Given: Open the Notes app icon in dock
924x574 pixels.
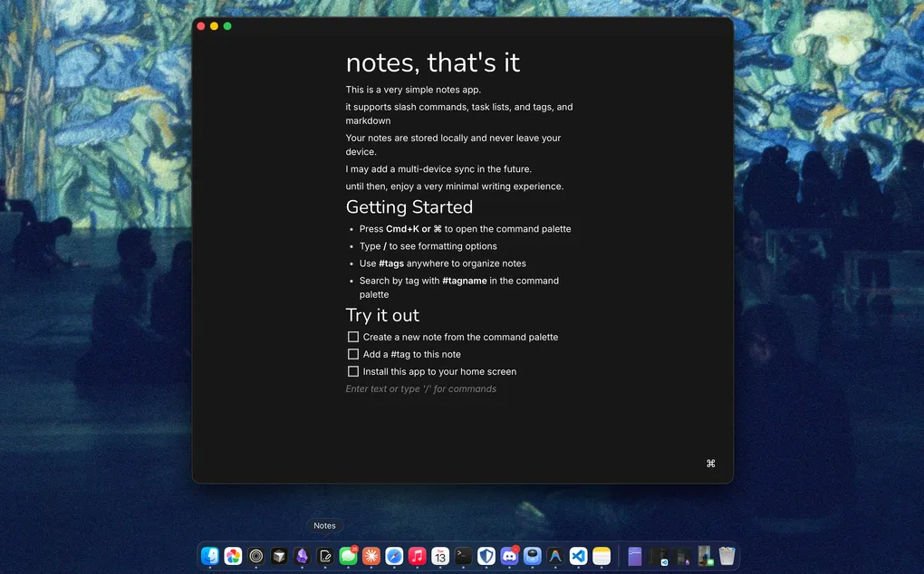Looking at the screenshot, I should point(325,556).
